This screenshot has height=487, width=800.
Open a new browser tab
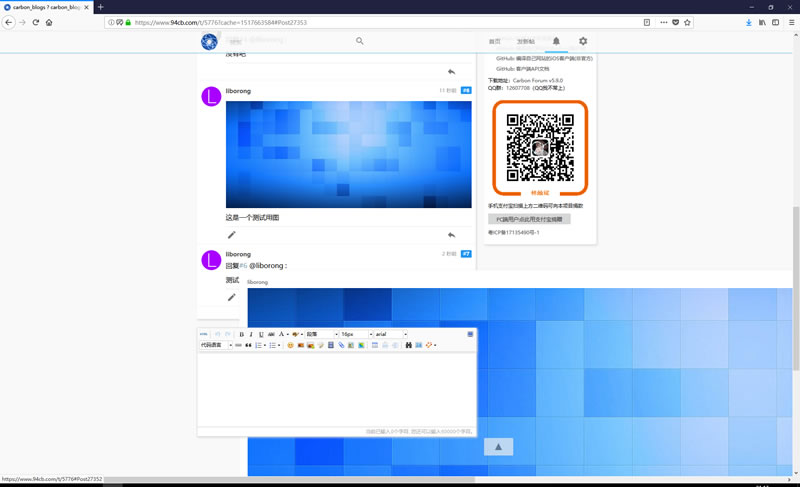pos(101,7)
